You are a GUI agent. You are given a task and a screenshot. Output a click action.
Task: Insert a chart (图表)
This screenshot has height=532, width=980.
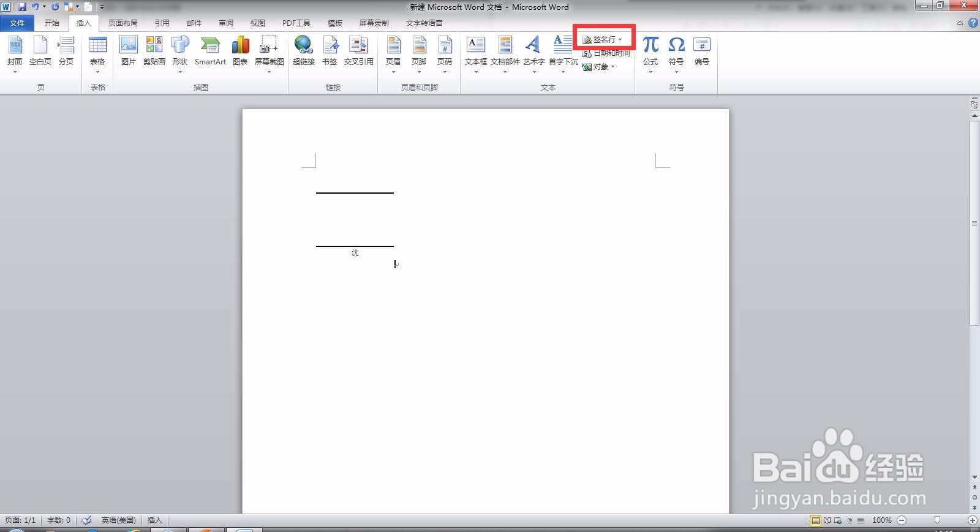[240, 51]
